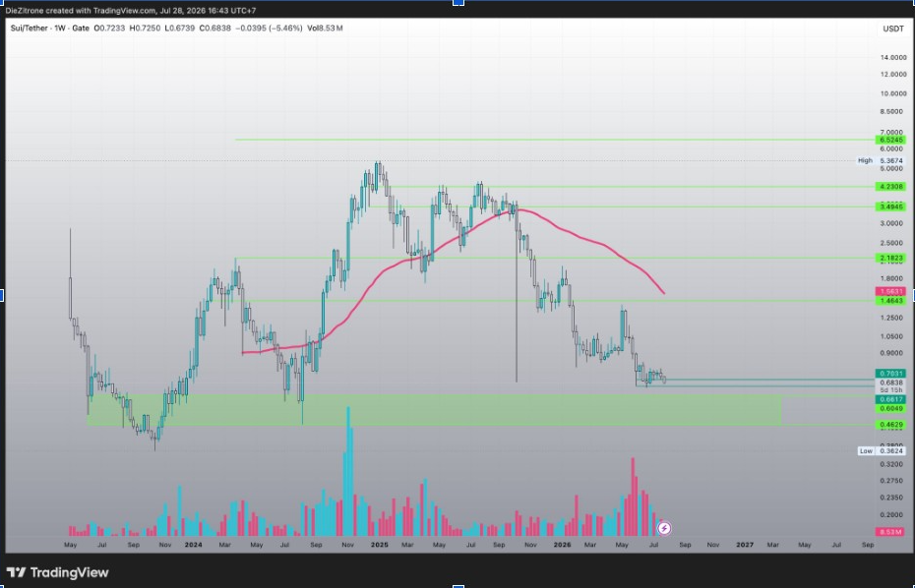Click the open value O0.7233
The image size is (915, 588).
coord(109,28)
